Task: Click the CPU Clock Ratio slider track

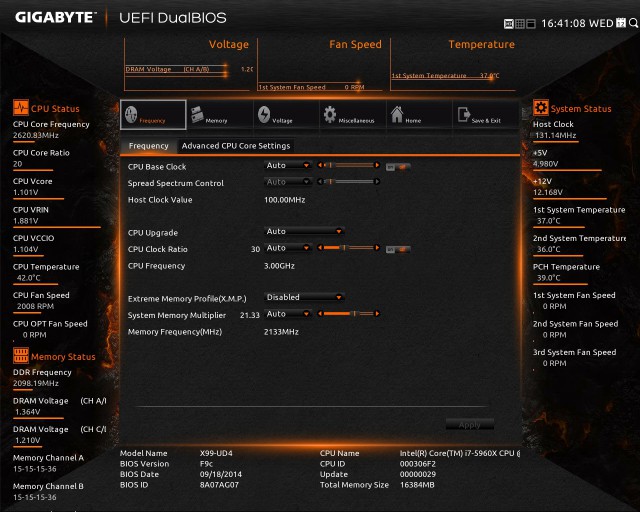Action: click(x=349, y=247)
